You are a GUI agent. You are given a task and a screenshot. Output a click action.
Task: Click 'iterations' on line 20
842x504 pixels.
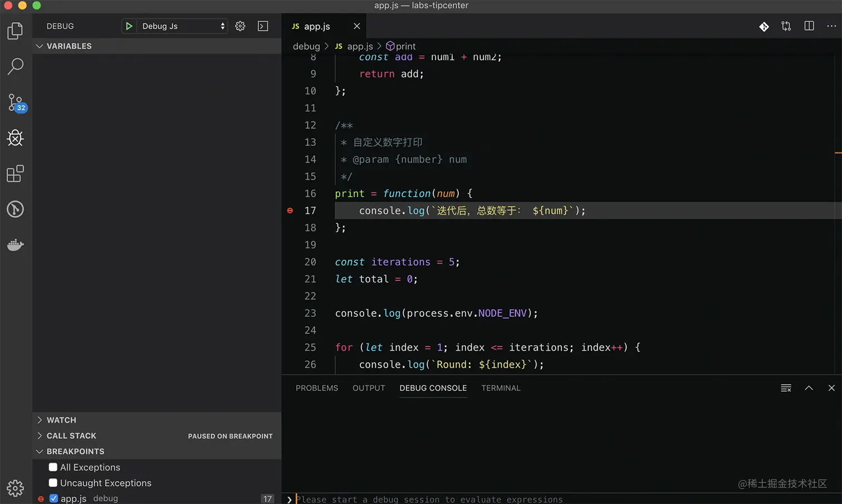point(401,262)
